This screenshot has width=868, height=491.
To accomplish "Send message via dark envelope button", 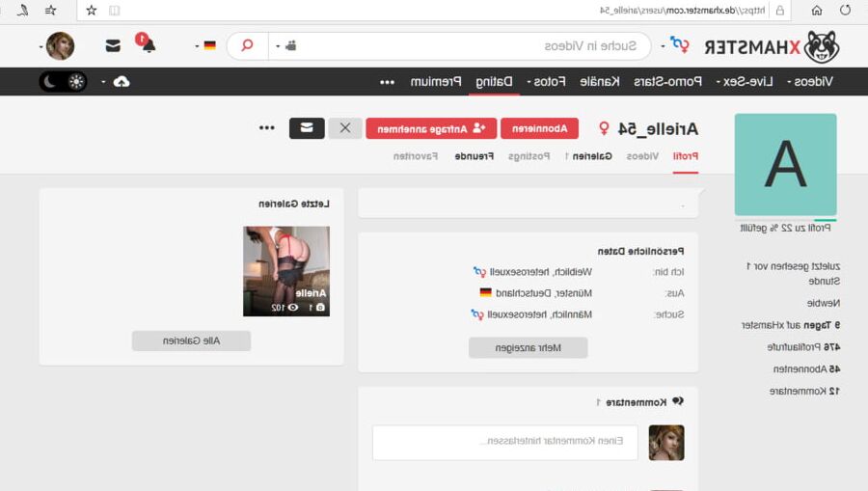I will (x=307, y=128).
